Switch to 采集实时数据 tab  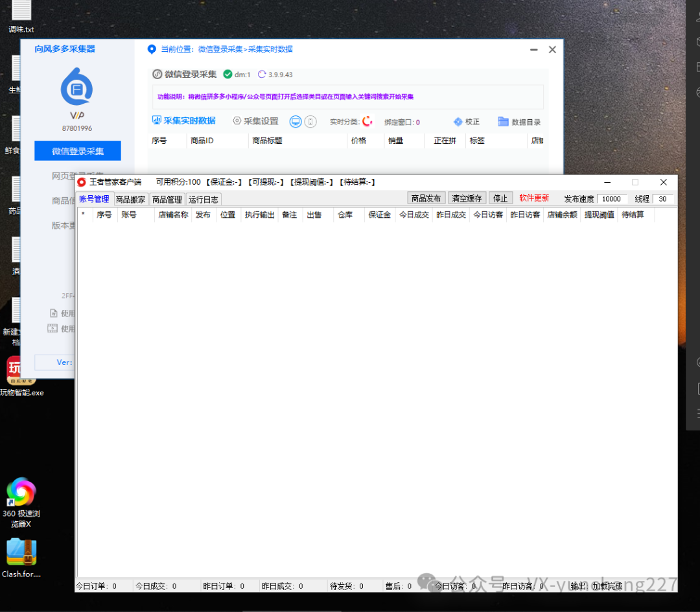coord(184,121)
